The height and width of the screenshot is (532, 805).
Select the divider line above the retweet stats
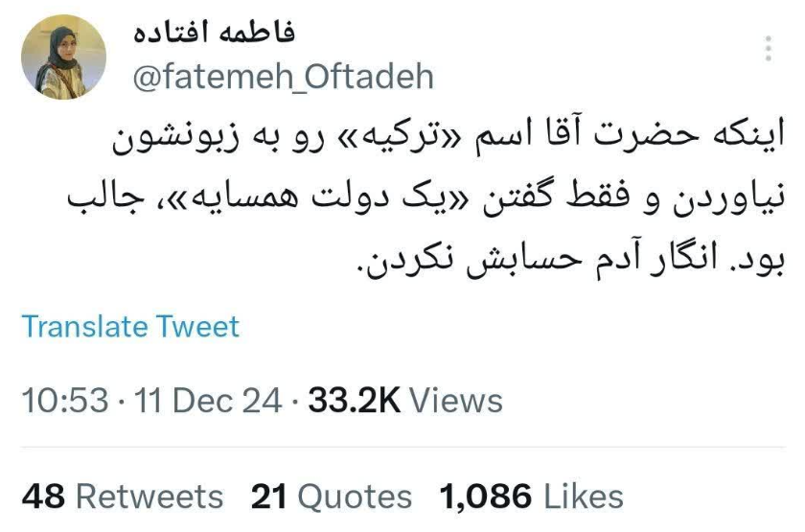(403, 448)
